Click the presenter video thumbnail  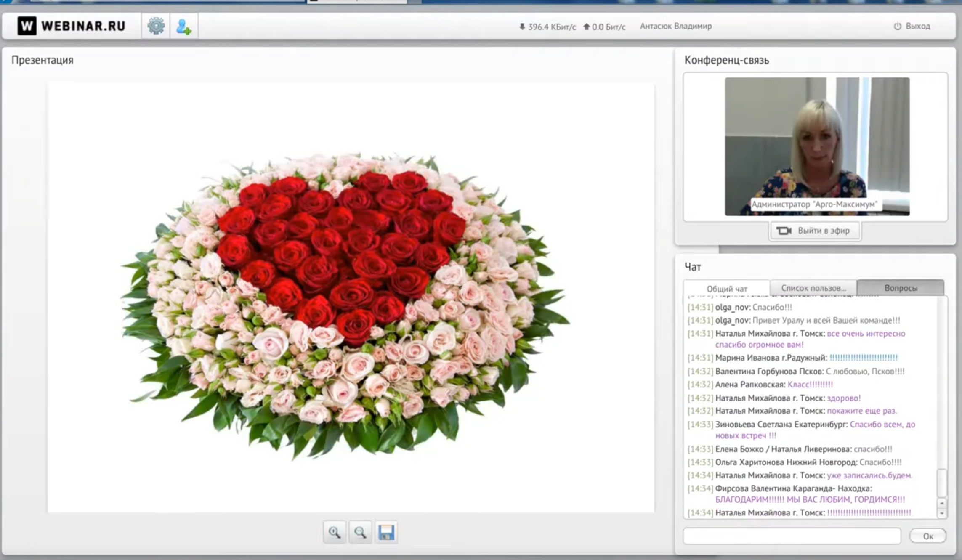[817, 146]
